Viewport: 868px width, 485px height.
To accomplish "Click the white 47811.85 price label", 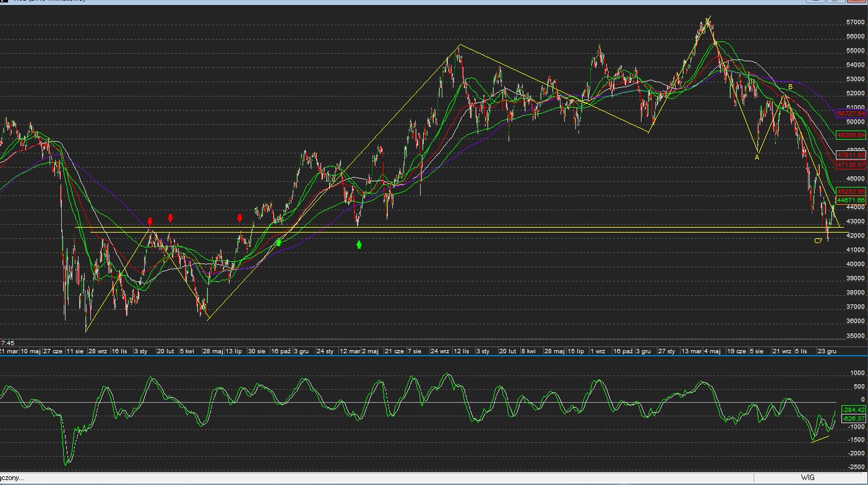I will (x=851, y=155).
